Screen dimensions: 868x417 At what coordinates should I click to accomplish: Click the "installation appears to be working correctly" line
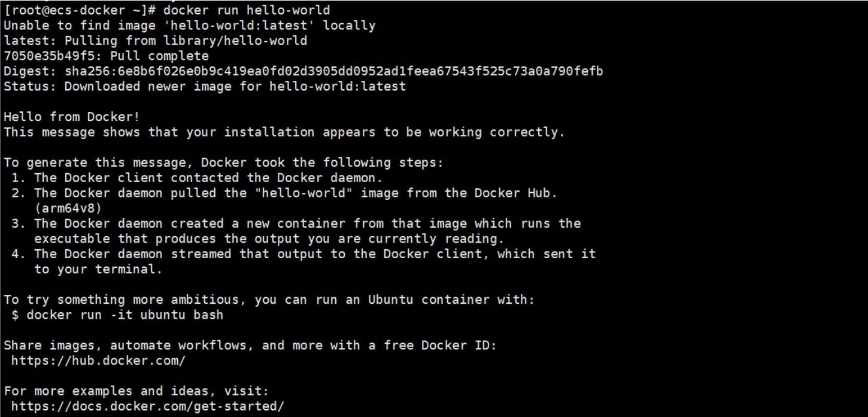tap(284, 132)
